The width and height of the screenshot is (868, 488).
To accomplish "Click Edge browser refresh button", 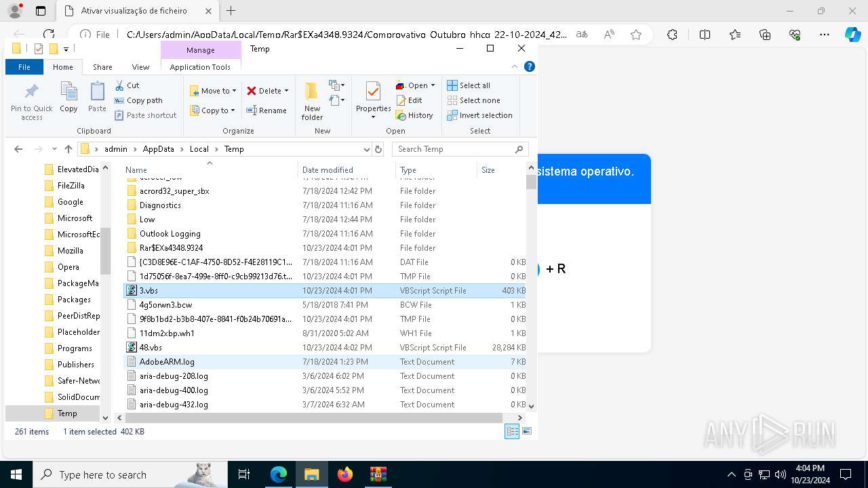I will 49,35.
